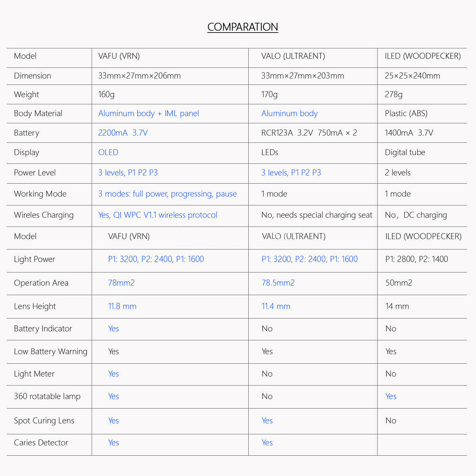
Task: Click '3 modes: full power, progressing, pause'
Action: tap(167, 194)
